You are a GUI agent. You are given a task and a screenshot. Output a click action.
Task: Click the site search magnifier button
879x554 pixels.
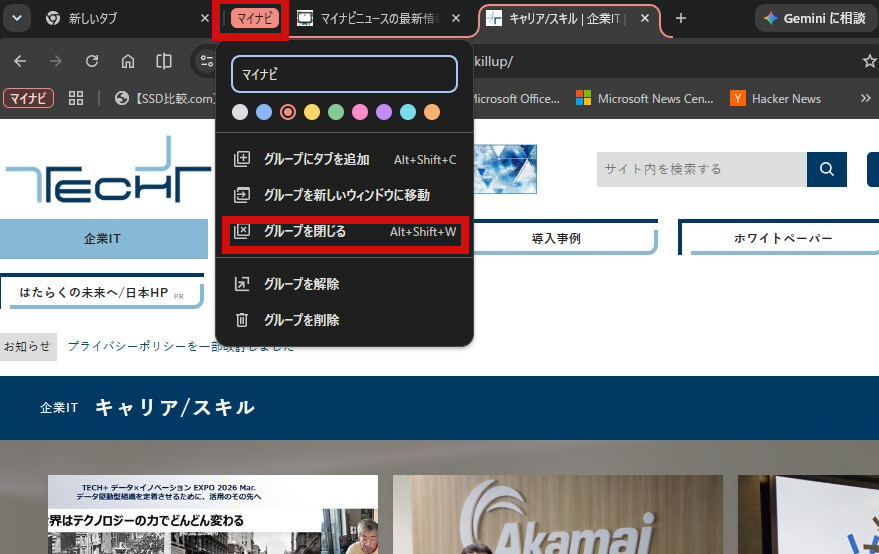[x=827, y=169]
